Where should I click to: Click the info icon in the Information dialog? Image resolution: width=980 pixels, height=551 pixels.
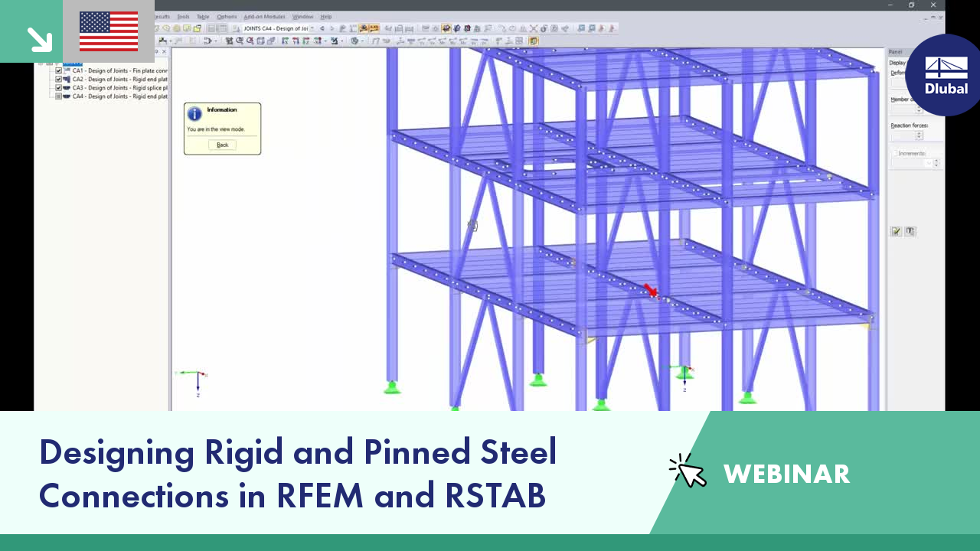(x=194, y=113)
